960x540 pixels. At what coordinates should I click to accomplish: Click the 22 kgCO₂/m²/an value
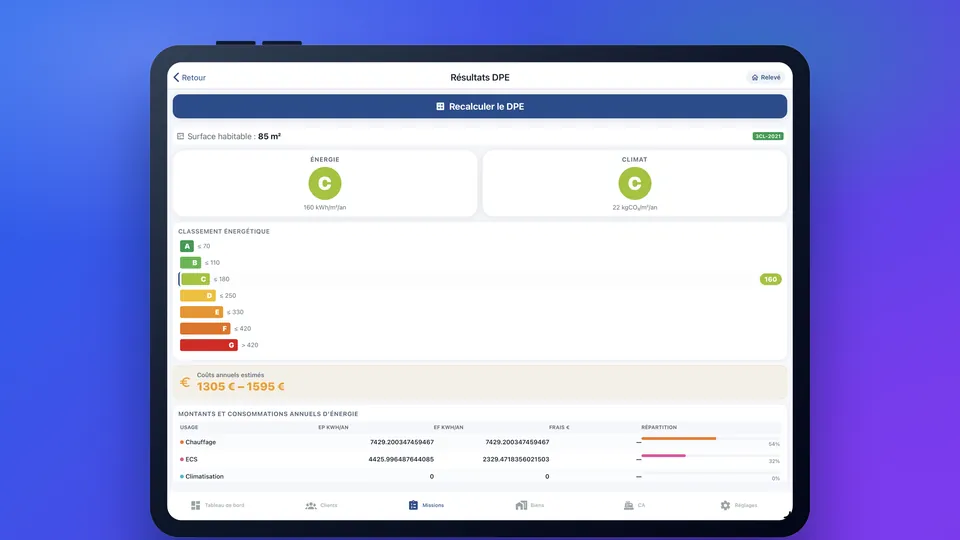[635, 208]
